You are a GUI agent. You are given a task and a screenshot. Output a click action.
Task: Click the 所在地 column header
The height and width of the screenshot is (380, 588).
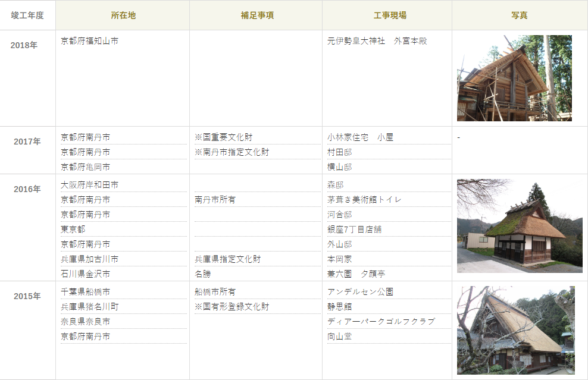pyautogui.click(x=123, y=15)
